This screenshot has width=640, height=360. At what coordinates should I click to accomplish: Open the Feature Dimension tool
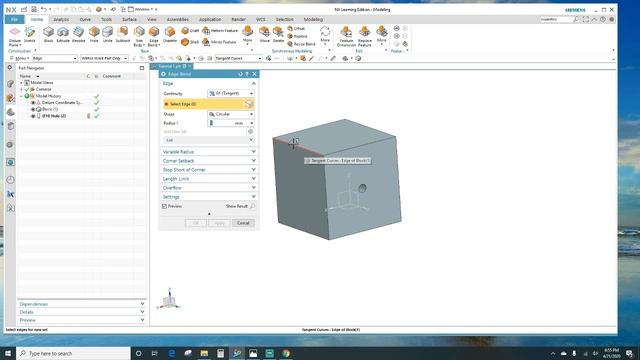347,36
